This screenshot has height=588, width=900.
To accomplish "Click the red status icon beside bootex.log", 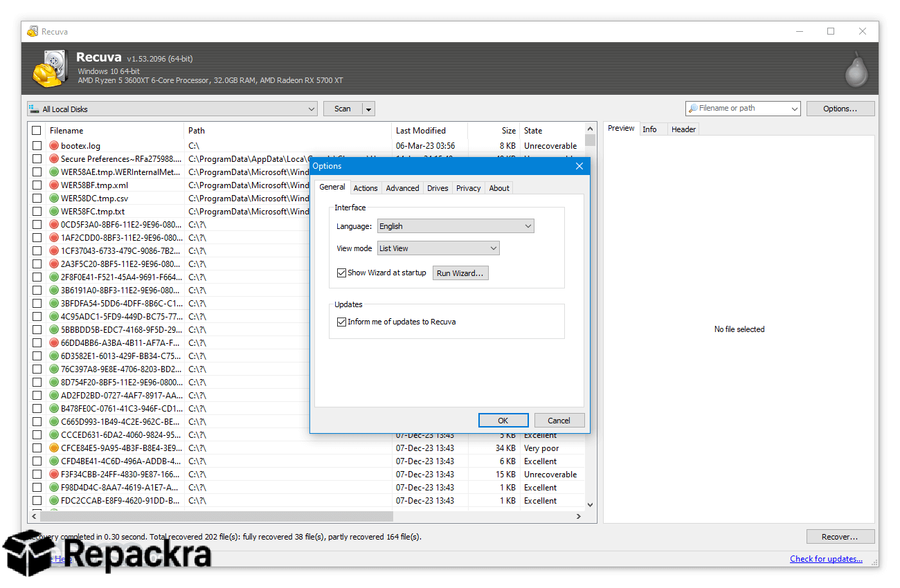I will [54, 146].
